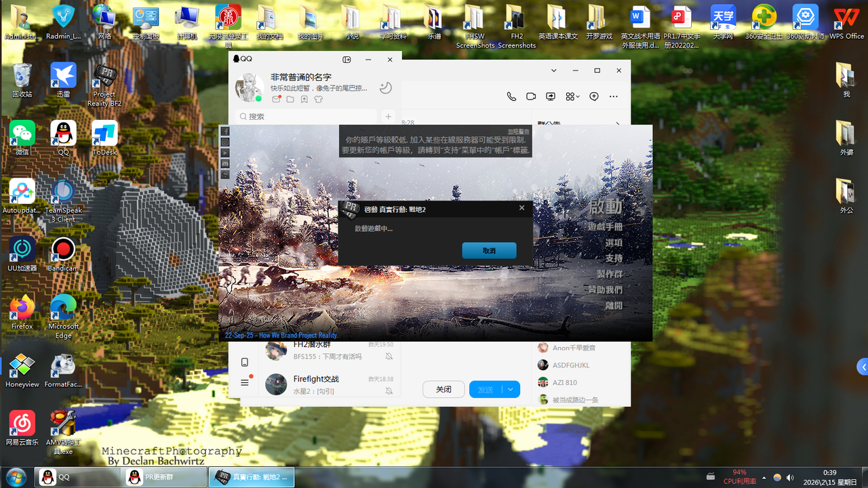Select the Firefox desktop icon
The width and height of the screenshot is (868, 488).
(x=22, y=312)
